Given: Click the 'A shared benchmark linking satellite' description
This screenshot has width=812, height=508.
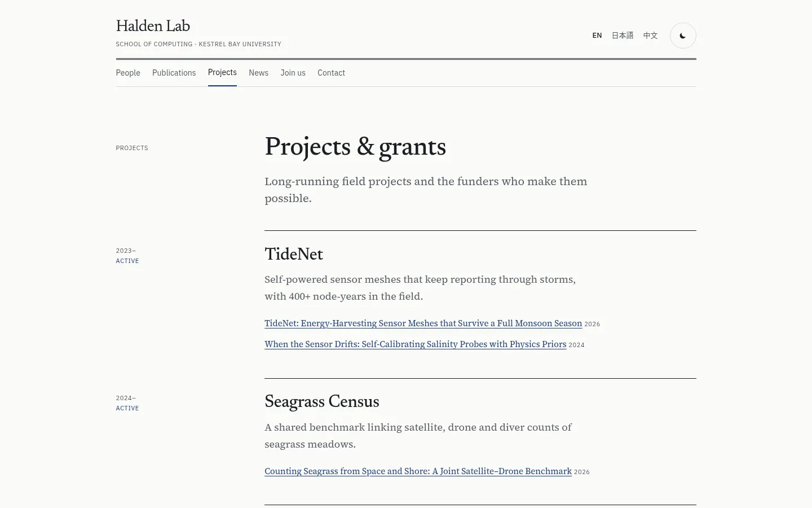Looking at the screenshot, I should pos(418,436).
